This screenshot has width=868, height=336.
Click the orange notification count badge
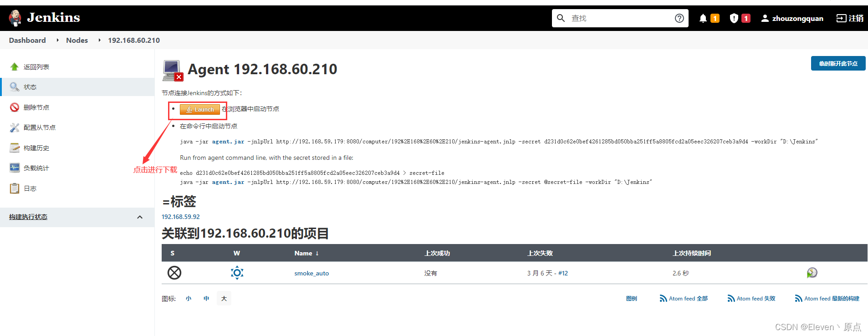click(715, 18)
